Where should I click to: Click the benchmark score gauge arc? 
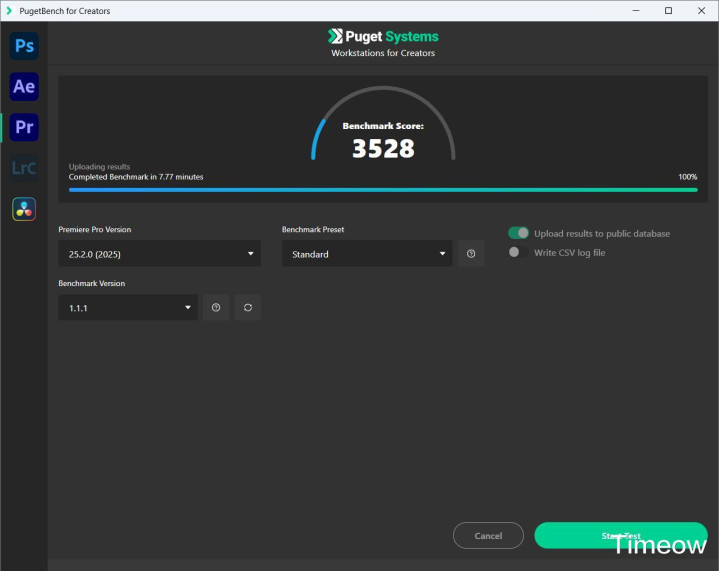point(383,122)
